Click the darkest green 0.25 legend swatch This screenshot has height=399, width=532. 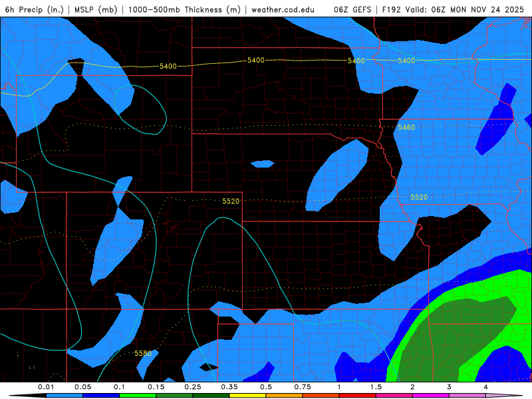(x=211, y=396)
